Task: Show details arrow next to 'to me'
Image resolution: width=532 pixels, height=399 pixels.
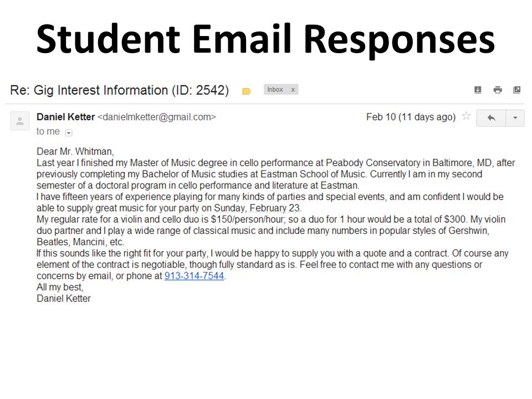Action: [x=69, y=132]
